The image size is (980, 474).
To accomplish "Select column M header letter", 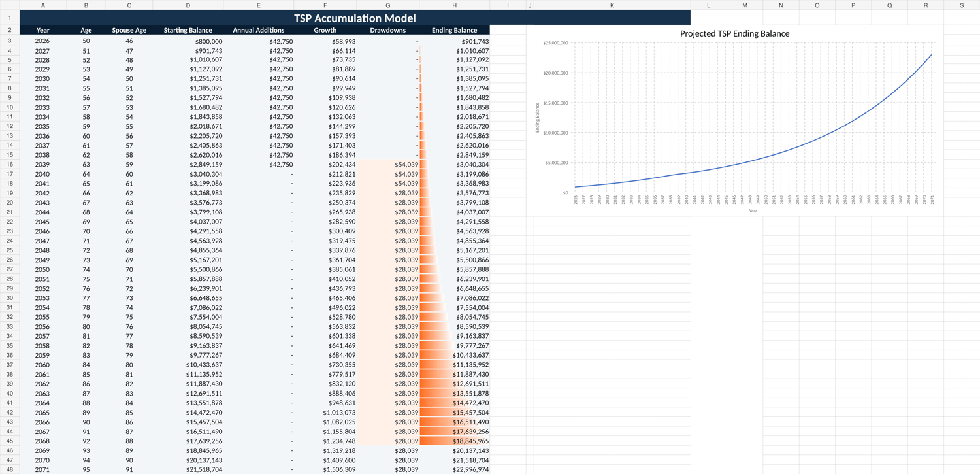I will pos(745,5).
